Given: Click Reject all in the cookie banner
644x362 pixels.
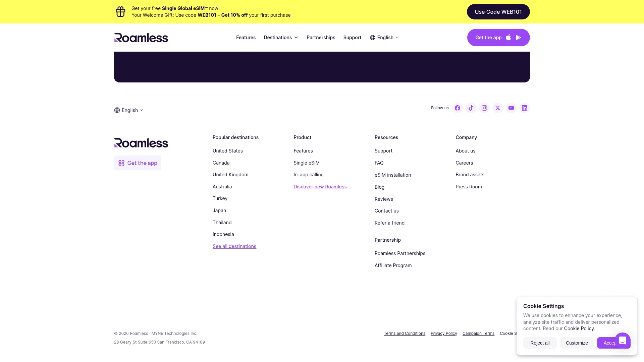Looking at the screenshot, I should click(x=540, y=343).
